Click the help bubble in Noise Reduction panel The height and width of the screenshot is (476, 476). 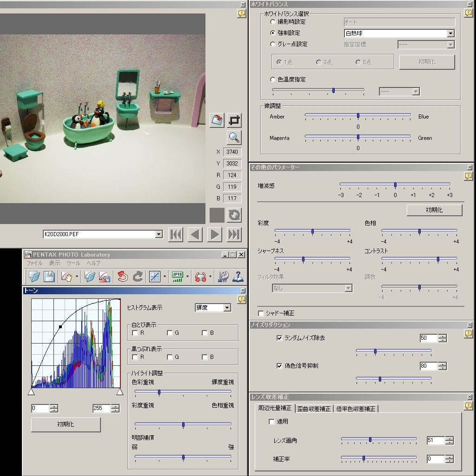click(x=469, y=334)
